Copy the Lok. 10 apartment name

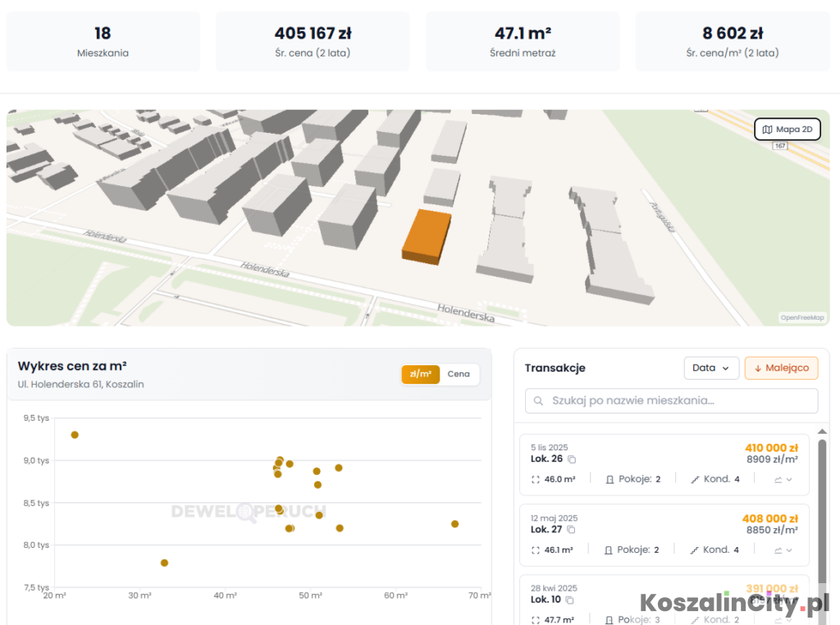click(x=570, y=600)
